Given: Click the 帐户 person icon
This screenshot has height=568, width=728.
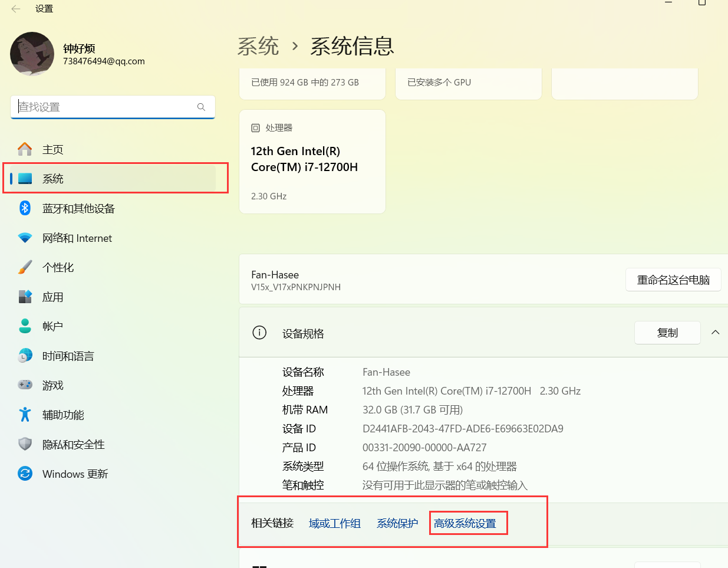Looking at the screenshot, I should point(25,326).
